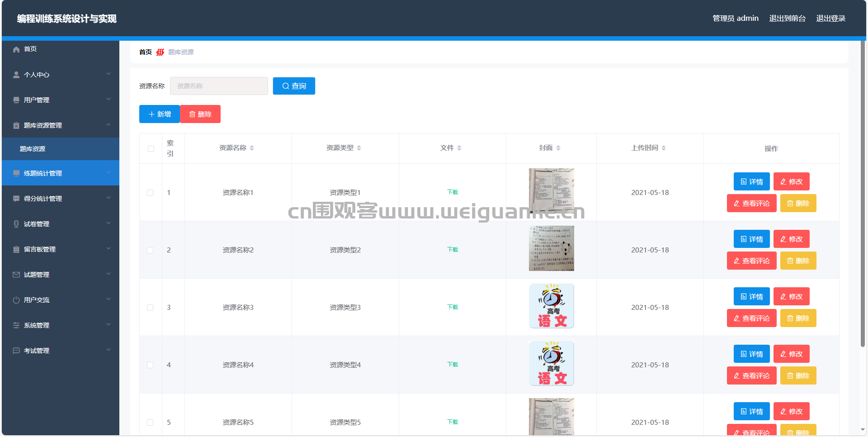Check the checkbox for row 资源名称2
Screen dimensions: 868x437
pyautogui.click(x=150, y=250)
